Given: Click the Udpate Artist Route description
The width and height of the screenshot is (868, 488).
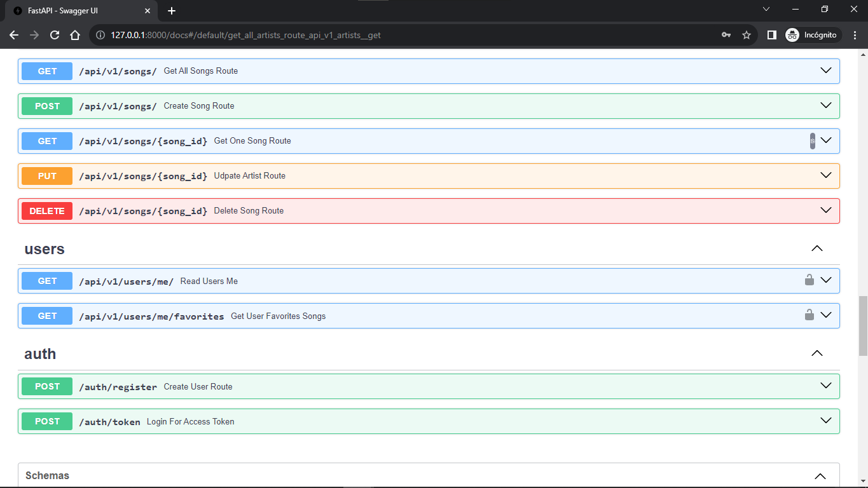Looking at the screenshot, I should pos(250,175).
